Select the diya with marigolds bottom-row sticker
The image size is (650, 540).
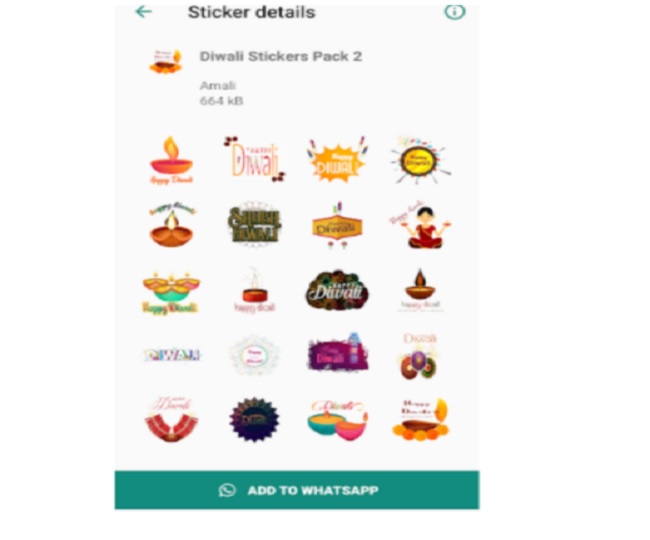[420, 419]
